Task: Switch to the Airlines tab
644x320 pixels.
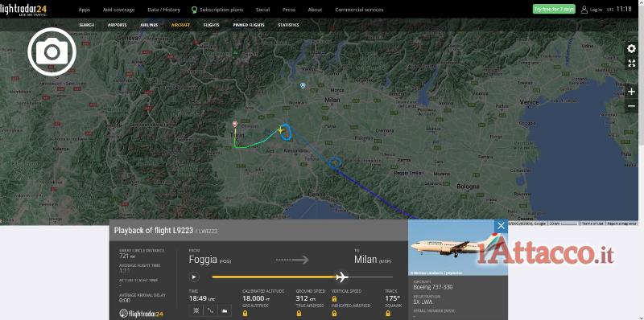Action: [x=149, y=25]
